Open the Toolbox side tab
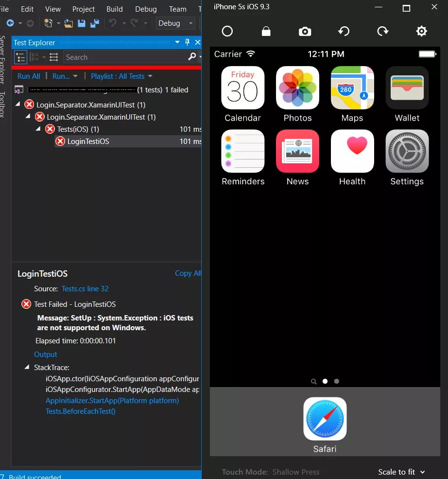 pos(2,105)
